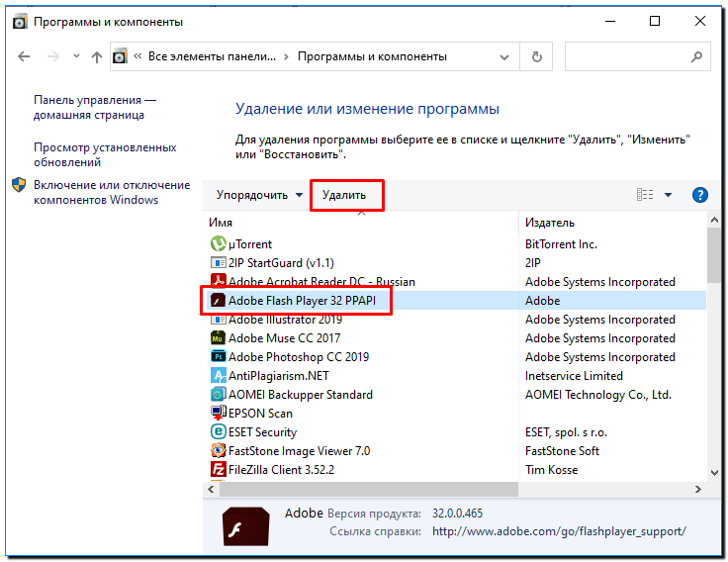
Task: Select the row named AntiPlagiarism.NET
Action: tap(455, 375)
